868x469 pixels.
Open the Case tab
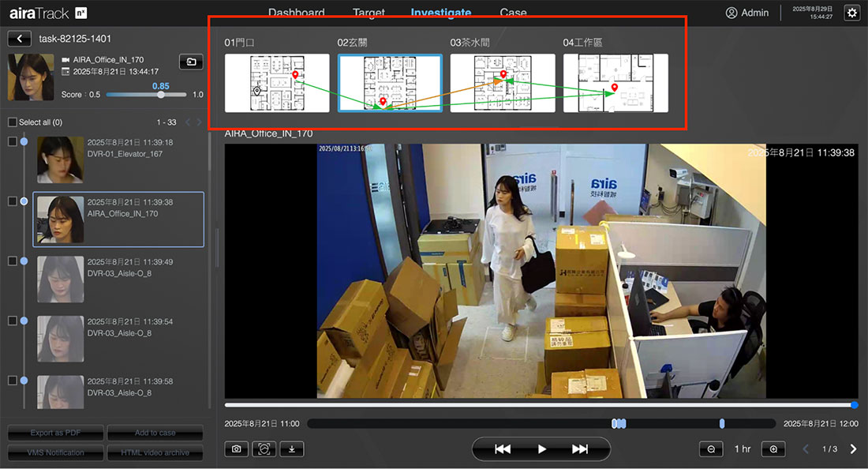pyautogui.click(x=514, y=13)
